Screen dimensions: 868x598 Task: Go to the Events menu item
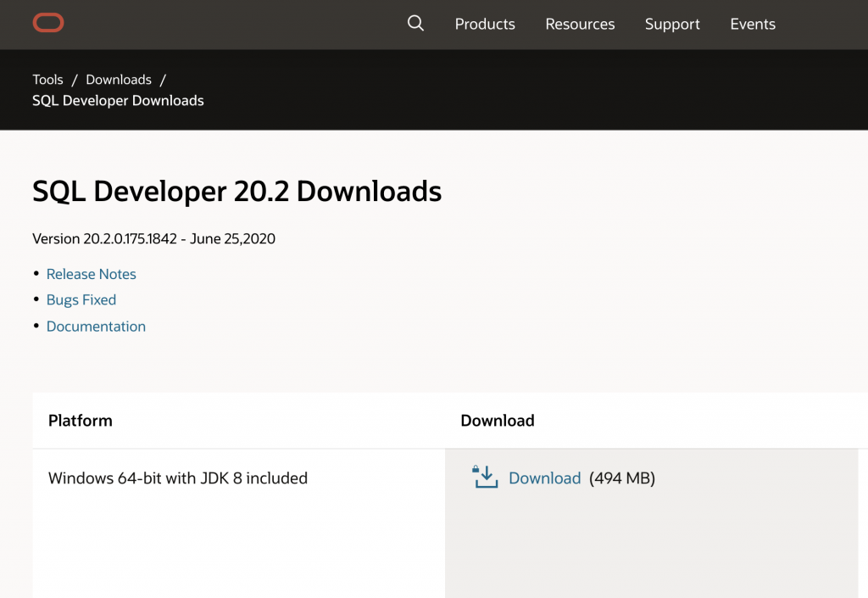coord(753,25)
